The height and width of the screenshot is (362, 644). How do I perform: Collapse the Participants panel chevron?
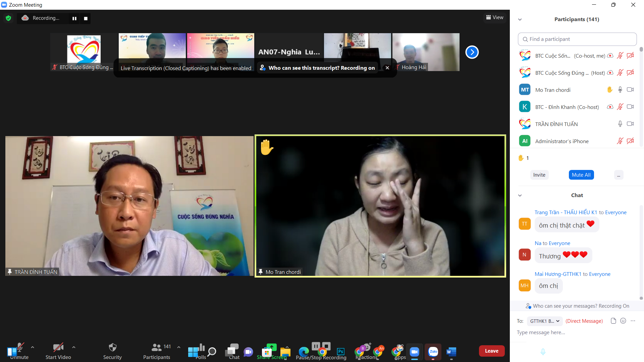[x=520, y=19]
